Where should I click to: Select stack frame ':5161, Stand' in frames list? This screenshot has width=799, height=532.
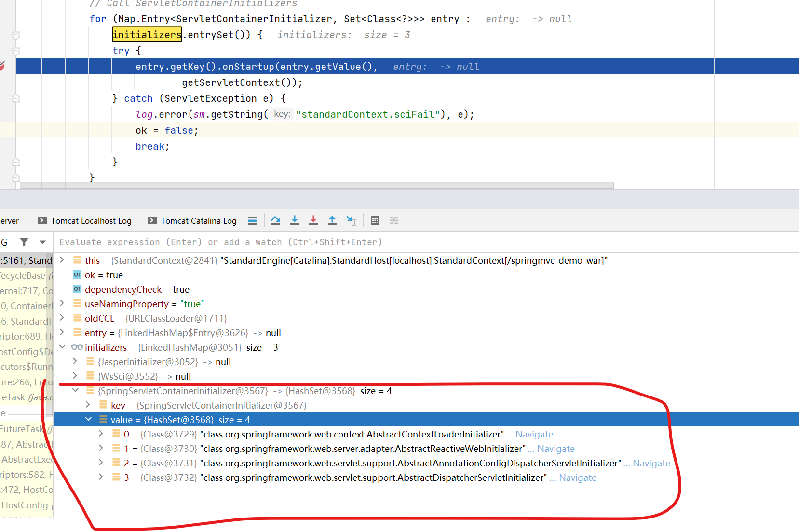[x=26, y=260]
